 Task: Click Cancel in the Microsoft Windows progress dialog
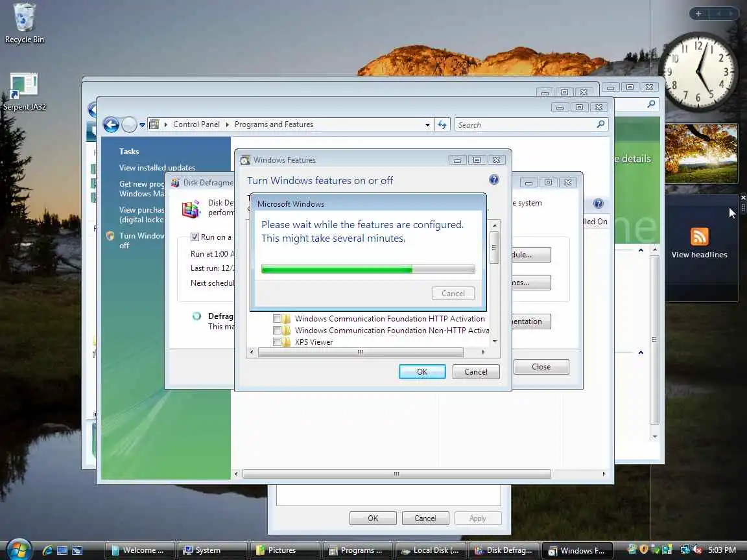coord(453,294)
